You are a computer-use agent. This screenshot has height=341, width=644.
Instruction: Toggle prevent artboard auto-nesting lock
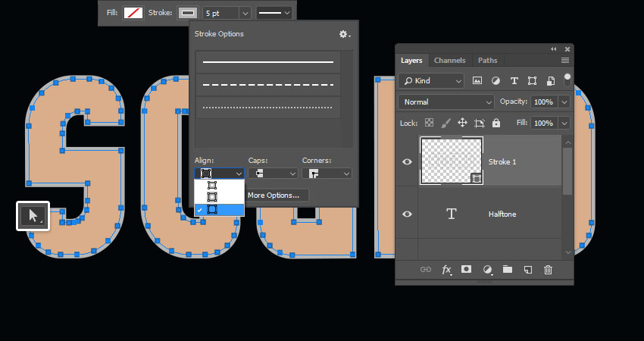pos(480,123)
